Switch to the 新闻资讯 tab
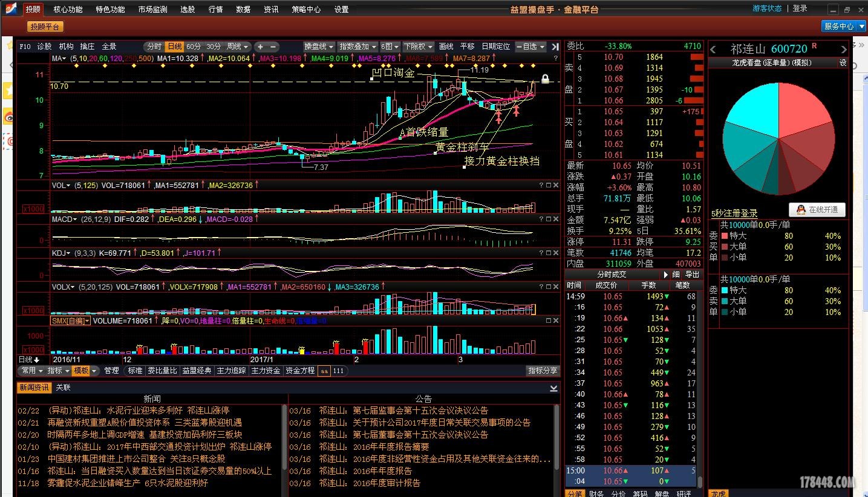 34,388
